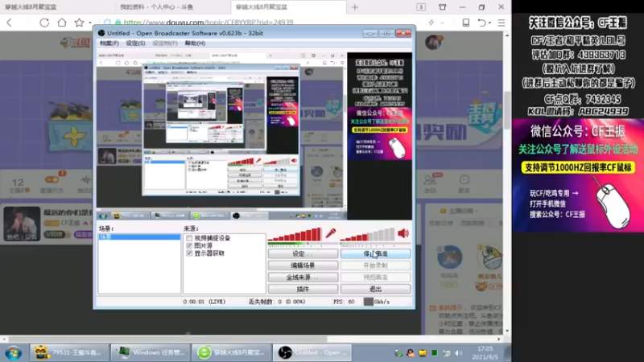Image resolution: width=644 pixels, height=362 pixels.
Task: Click the OBS logo in title bar
Action: coord(101,33)
